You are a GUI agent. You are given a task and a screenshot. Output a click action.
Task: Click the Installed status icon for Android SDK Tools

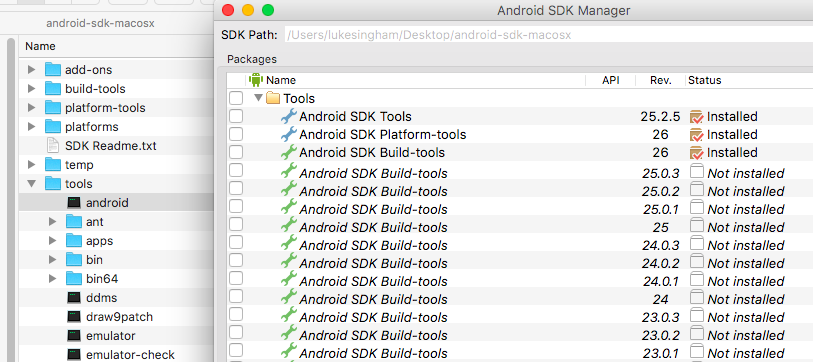[696, 117]
